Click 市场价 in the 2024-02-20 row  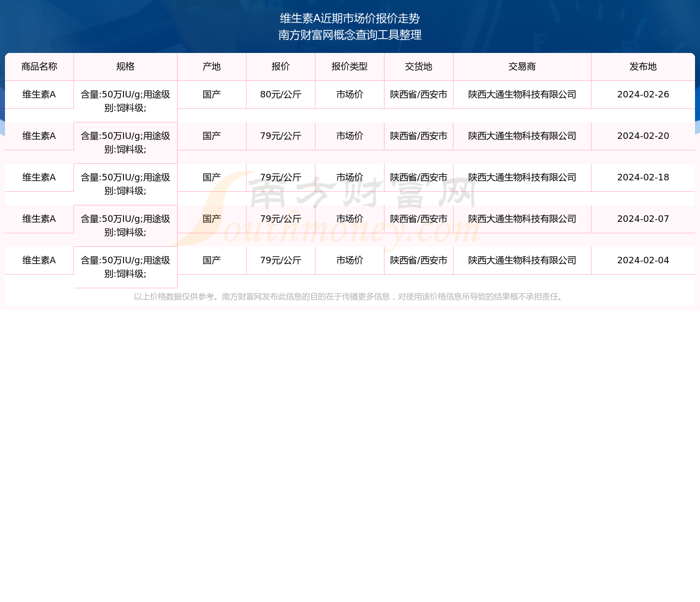350,136
